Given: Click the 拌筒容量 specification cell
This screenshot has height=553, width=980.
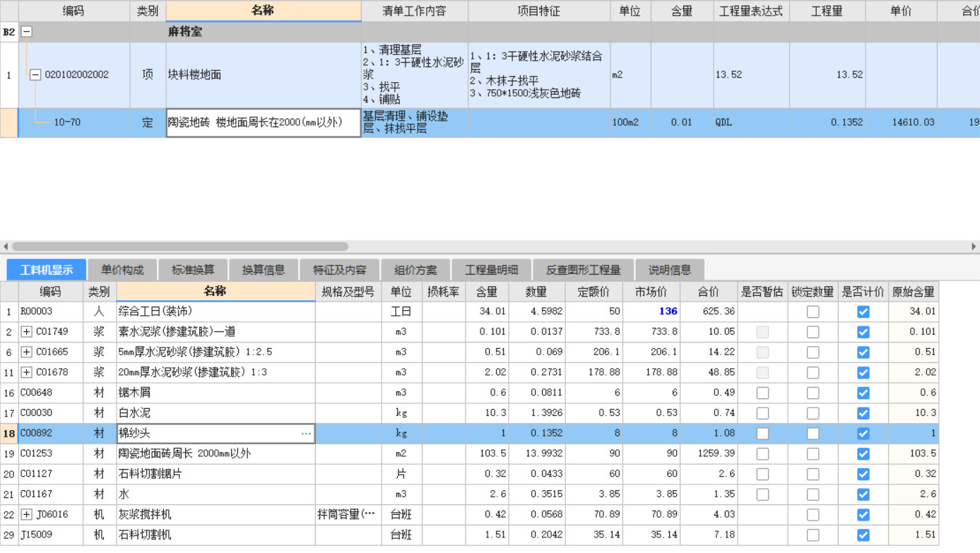Looking at the screenshot, I should coord(348,515).
